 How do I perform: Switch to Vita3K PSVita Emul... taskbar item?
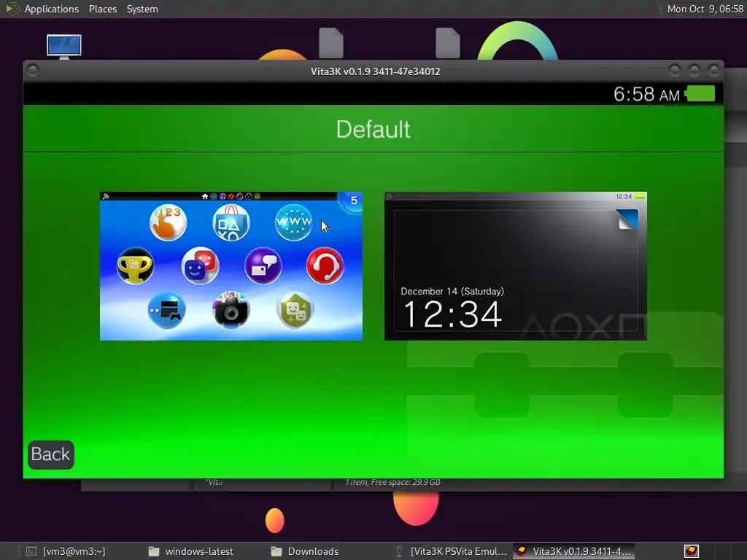pos(452,551)
